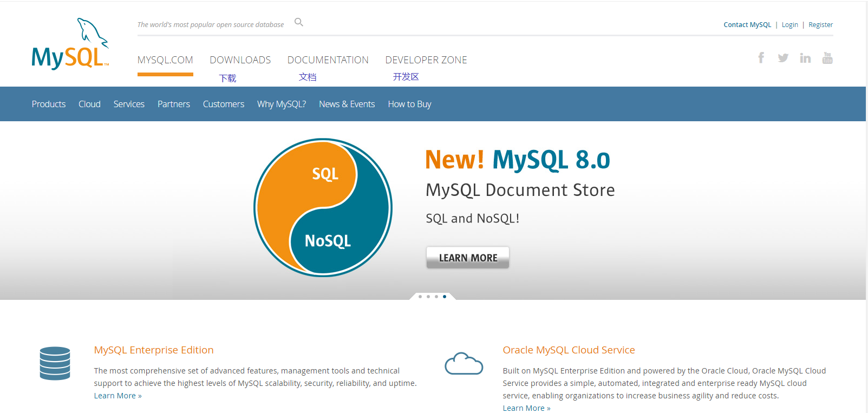
Task: Open the Twitter bird icon
Action: pos(783,58)
